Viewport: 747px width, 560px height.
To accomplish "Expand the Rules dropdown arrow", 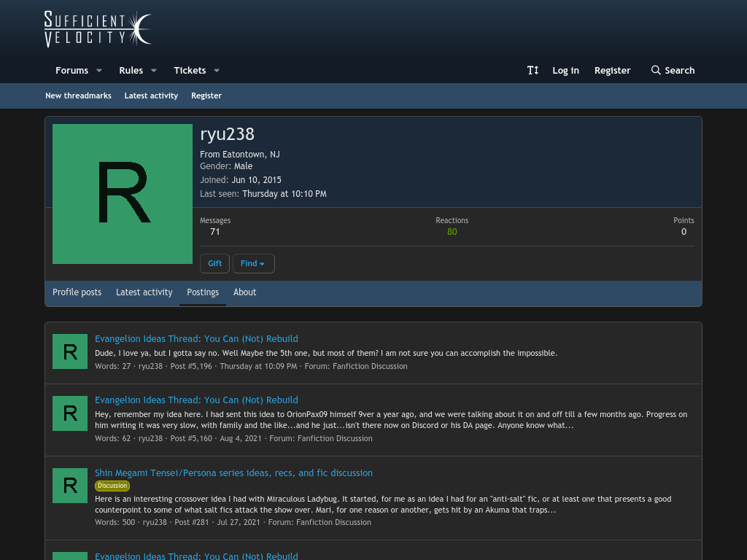I will click(x=154, y=71).
